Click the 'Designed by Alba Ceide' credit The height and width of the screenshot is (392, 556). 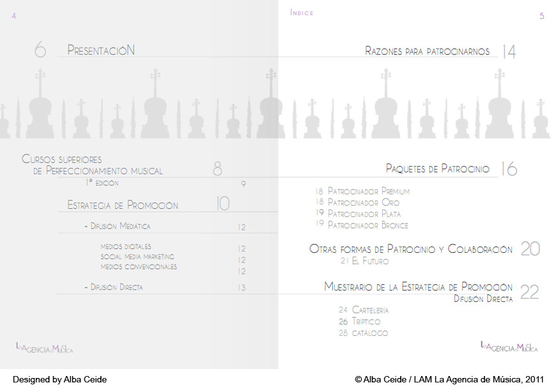point(59,380)
